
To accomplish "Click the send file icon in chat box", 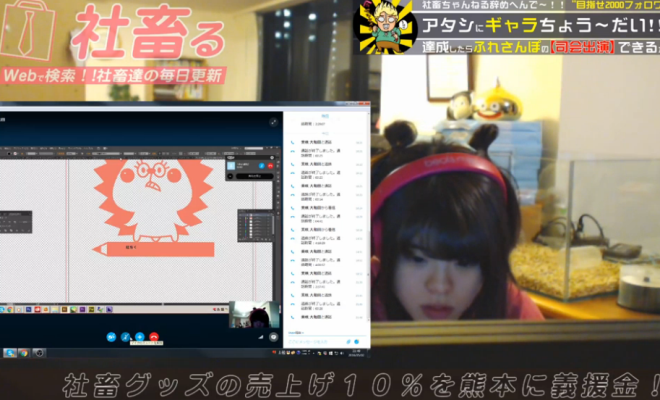I will 348,340.
